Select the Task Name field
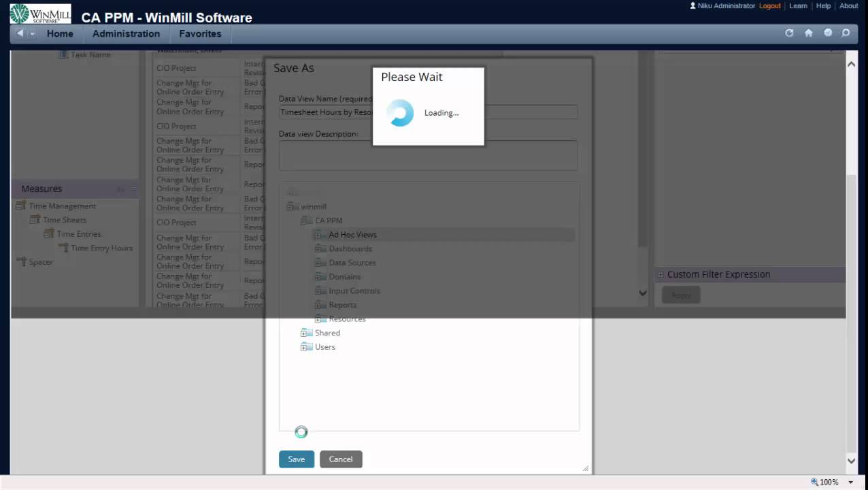 click(x=90, y=54)
